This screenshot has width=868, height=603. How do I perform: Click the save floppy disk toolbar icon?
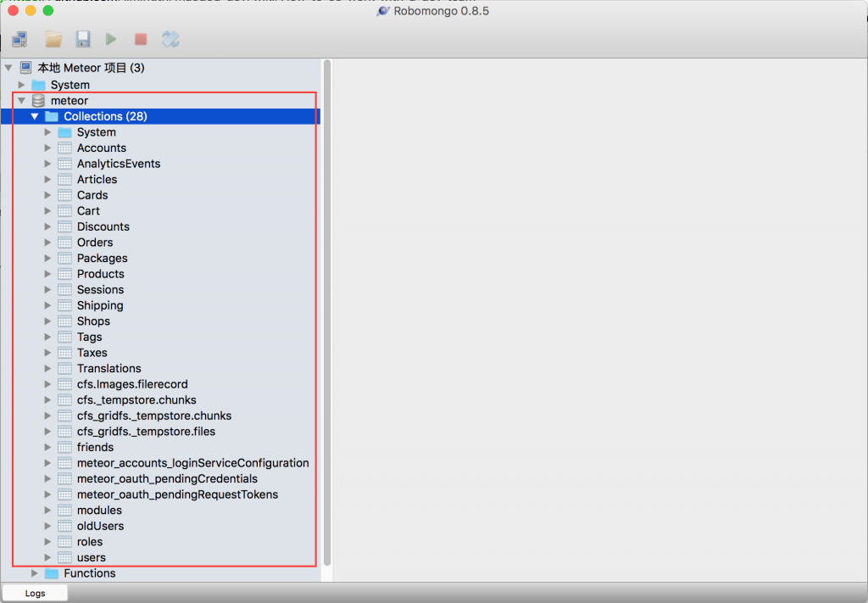coord(83,39)
